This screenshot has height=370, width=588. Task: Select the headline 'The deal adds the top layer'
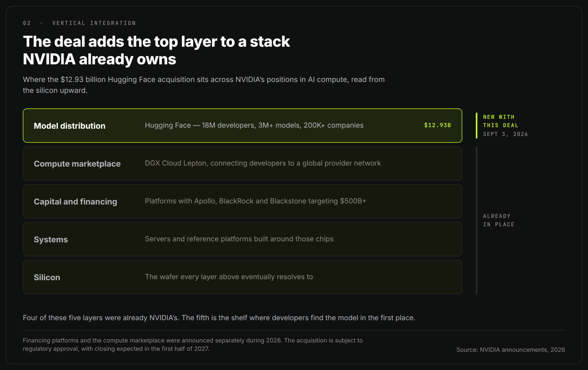click(x=156, y=50)
